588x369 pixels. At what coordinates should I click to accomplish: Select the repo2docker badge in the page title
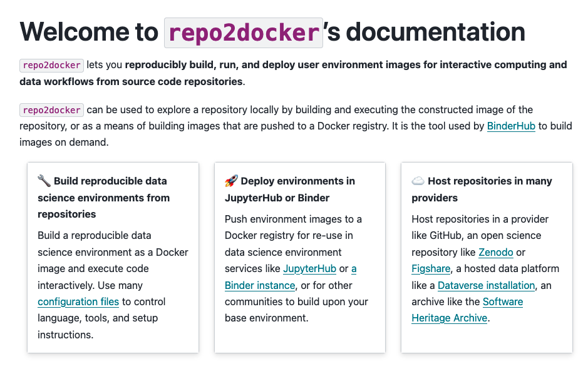pos(244,32)
